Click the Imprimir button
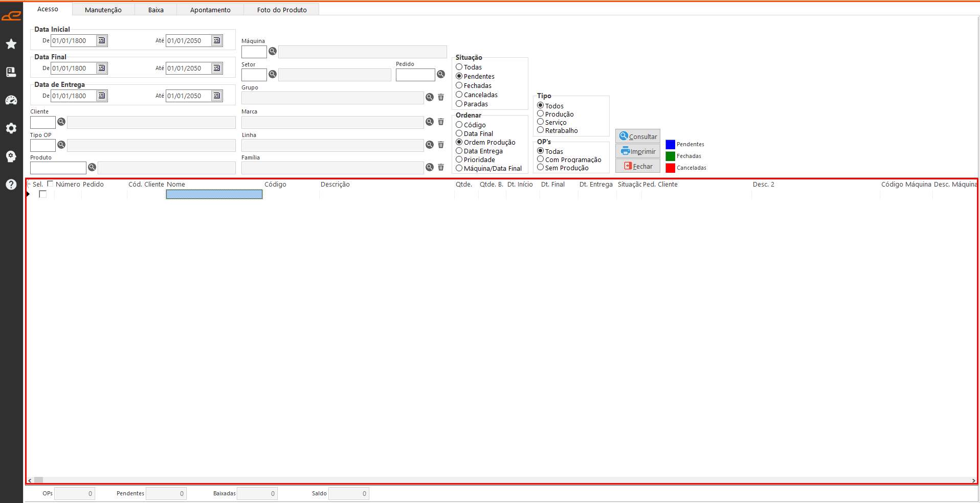This screenshot has width=980, height=503. tap(638, 151)
